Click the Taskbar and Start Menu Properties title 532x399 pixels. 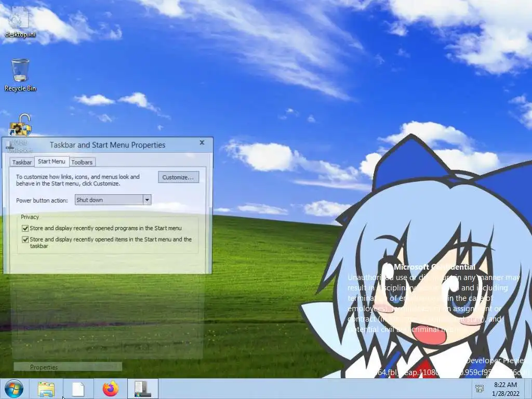(x=108, y=145)
